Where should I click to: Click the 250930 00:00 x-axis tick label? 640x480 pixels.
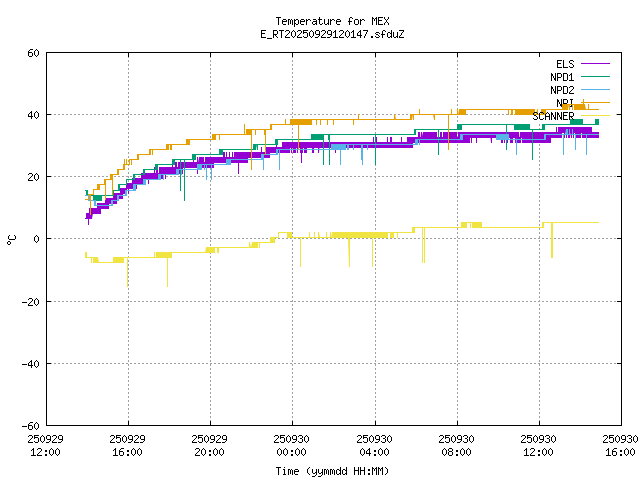(292, 445)
